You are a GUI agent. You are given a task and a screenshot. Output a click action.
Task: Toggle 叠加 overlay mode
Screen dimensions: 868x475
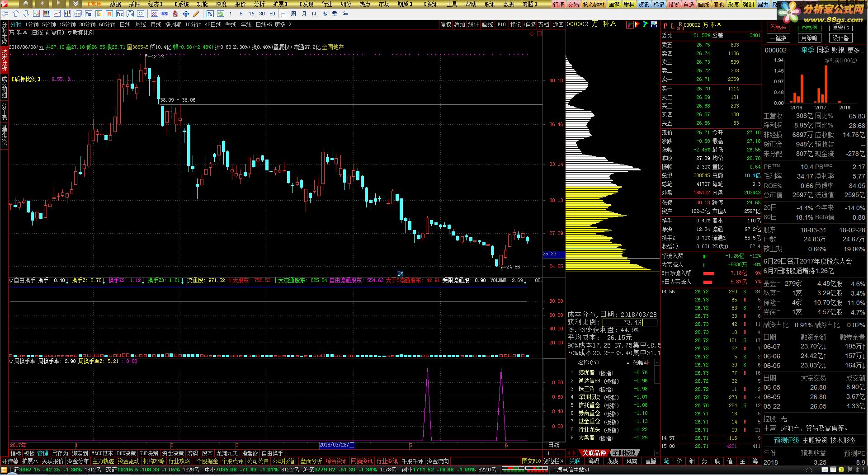pos(460,24)
